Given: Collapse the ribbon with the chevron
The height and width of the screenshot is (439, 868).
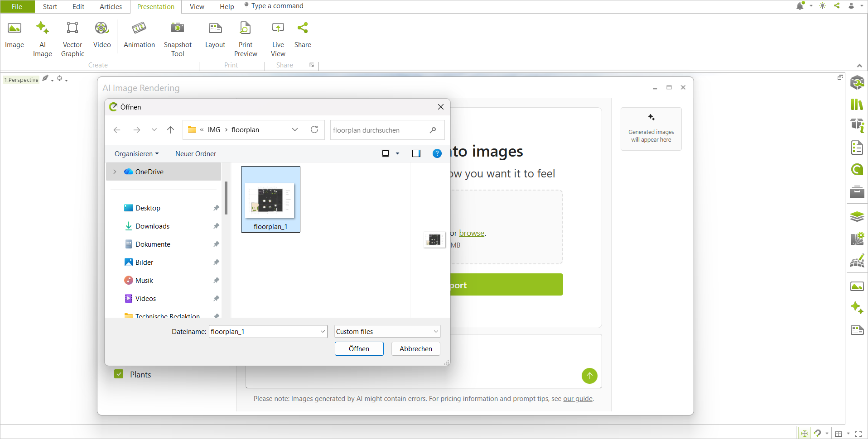Looking at the screenshot, I should click(x=859, y=66).
